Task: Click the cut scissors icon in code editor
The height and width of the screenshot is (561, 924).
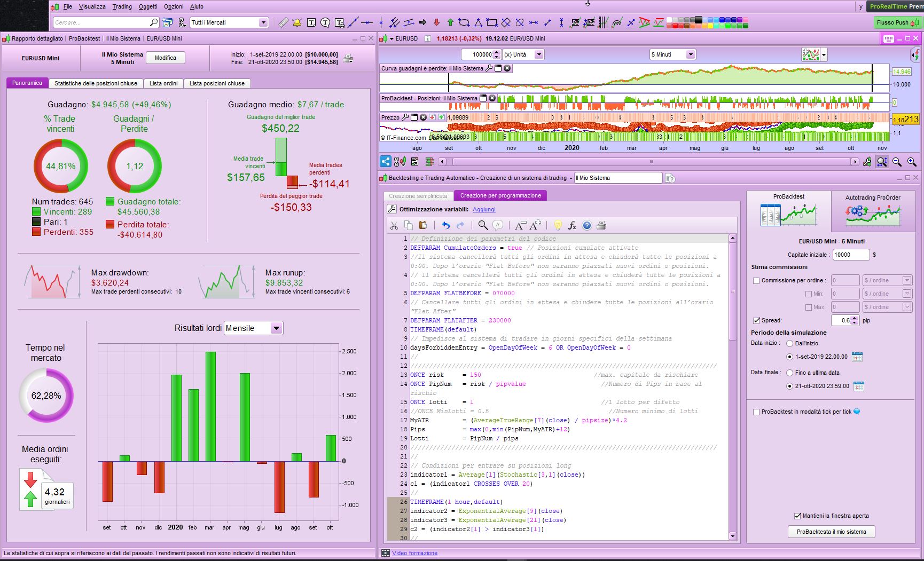Action: [x=394, y=225]
